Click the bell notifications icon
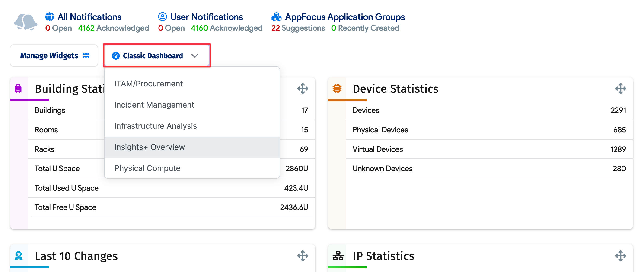Image resolution: width=644 pixels, height=272 pixels. point(25,21)
